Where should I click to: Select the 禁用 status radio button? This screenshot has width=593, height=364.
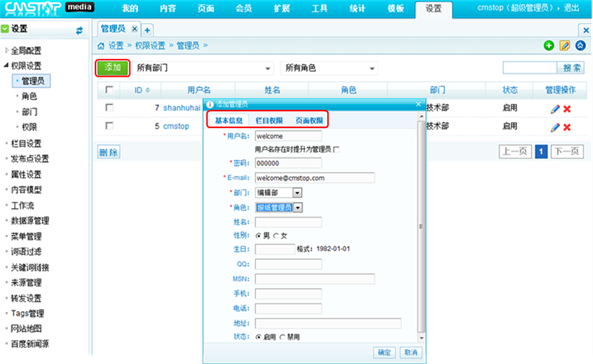point(282,337)
